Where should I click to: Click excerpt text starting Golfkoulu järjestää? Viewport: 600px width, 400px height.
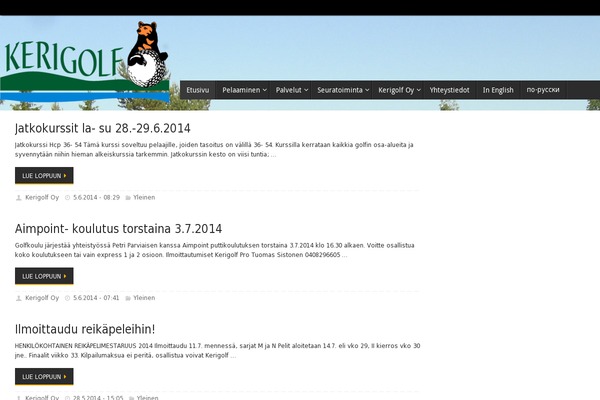pos(215,250)
